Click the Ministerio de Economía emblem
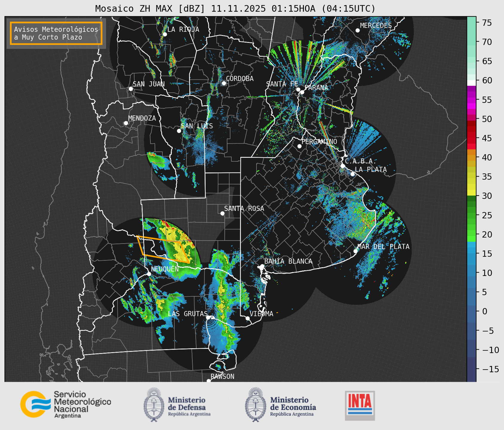Image resolution: width=504 pixels, height=430 pixels. click(x=255, y=405)
